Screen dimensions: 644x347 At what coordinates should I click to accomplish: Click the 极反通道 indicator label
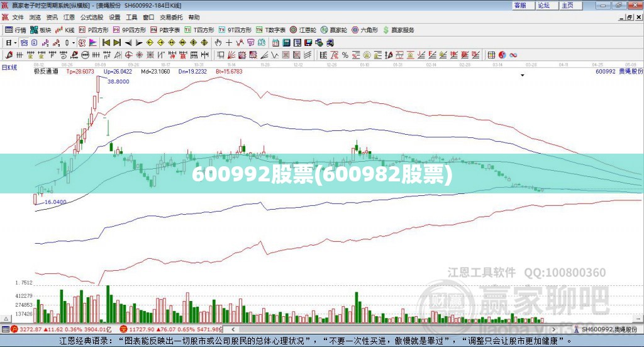tap(46, 71)
